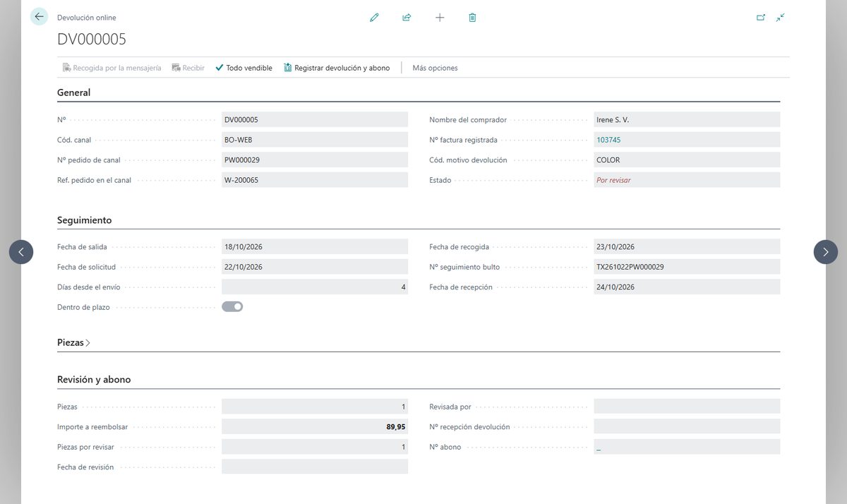Collapse the Revisión y abono section
The image size is (847, 504).
94,379
